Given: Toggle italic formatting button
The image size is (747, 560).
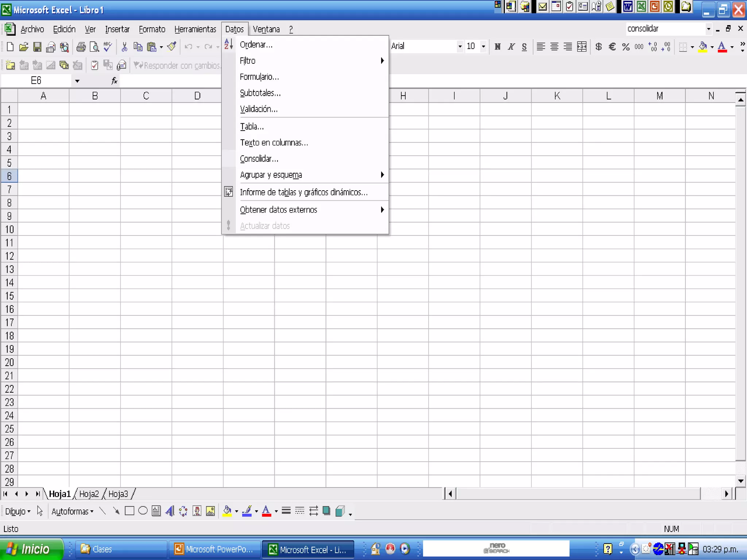Looking at the screenshot, I should pos(511,47).
